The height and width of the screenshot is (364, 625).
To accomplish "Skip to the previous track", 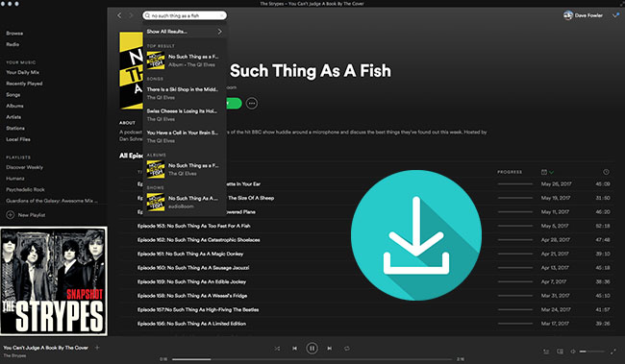I will coord(294,349).
